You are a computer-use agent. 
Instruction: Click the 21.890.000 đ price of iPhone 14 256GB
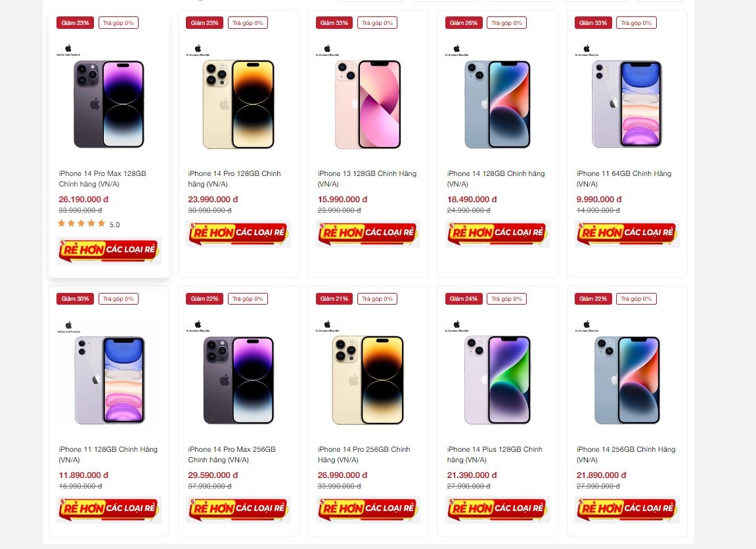(x=600, y=475)
